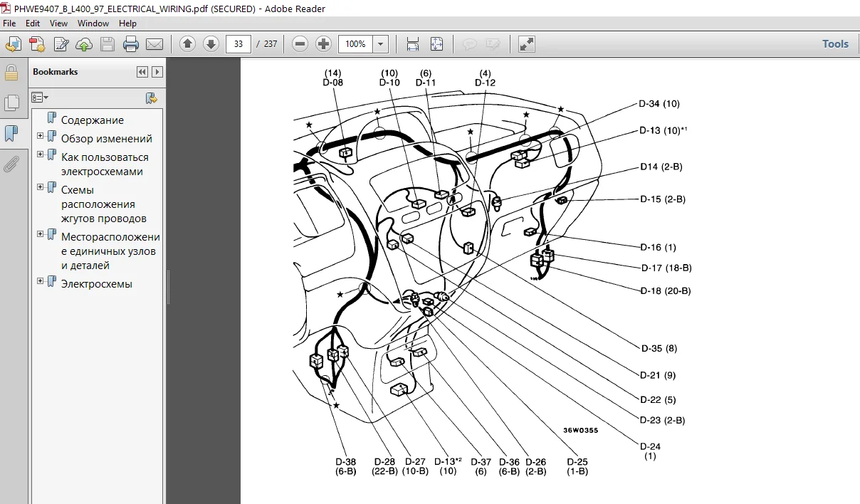Click the Sign document pencil icon
860x504 pixels.
point(61,44)
